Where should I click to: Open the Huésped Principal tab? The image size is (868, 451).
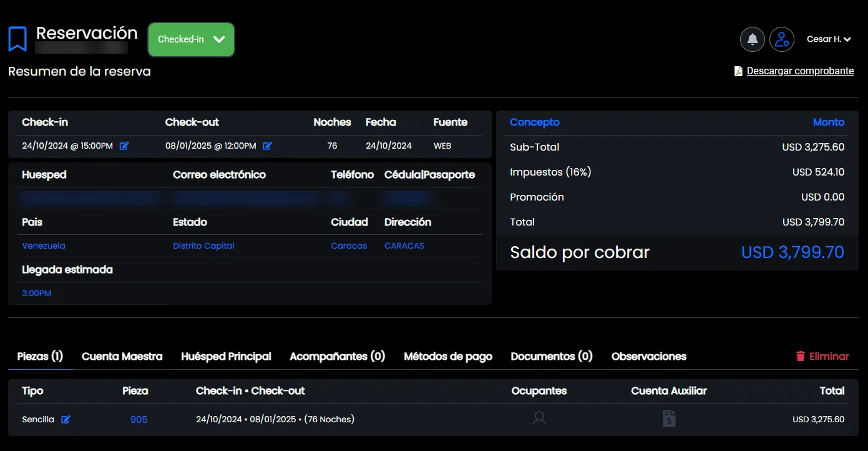(226, 356)
